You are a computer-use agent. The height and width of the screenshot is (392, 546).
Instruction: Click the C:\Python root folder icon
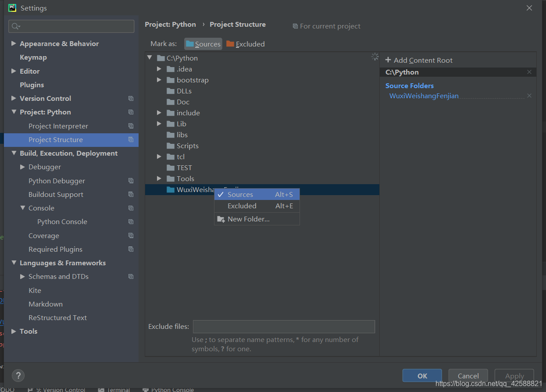click(x=161, y=58)
